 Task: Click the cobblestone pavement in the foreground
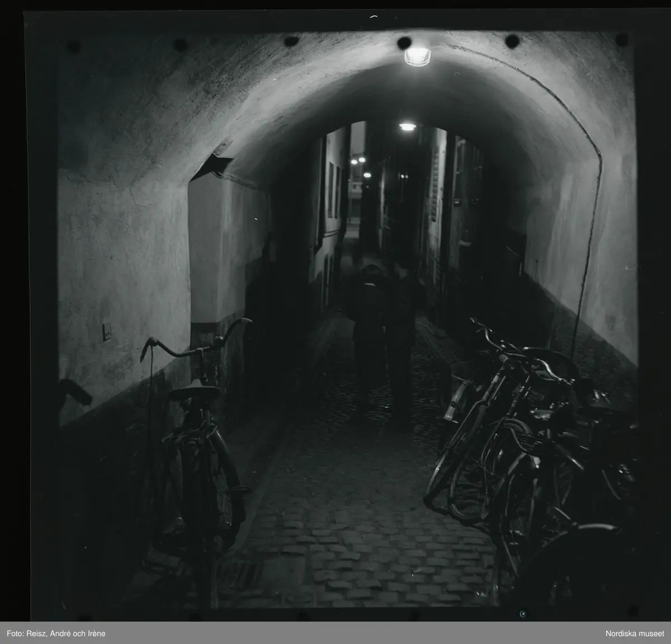(358, 548)
